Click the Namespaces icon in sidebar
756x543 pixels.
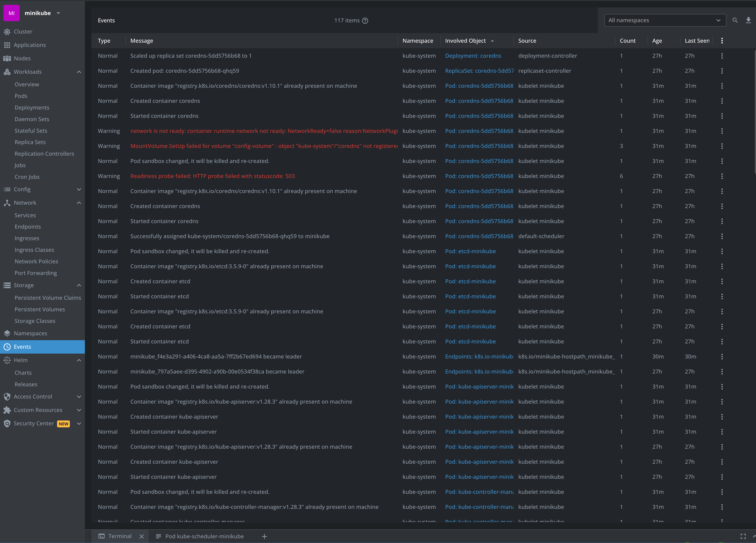7,333
